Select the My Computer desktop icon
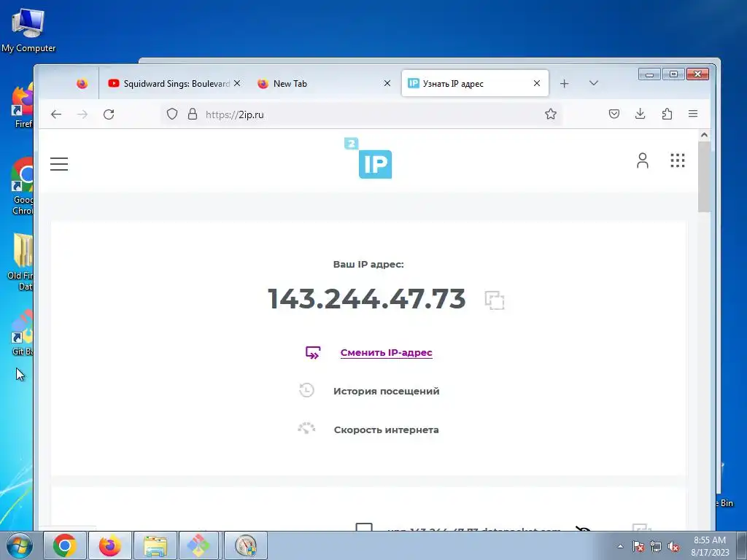 [x=28, y=31]
